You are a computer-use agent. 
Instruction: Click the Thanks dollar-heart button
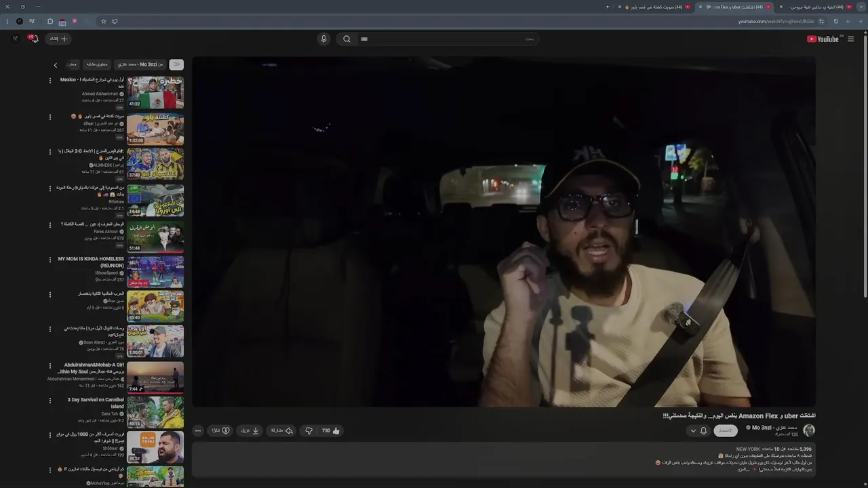click(220, 430)
